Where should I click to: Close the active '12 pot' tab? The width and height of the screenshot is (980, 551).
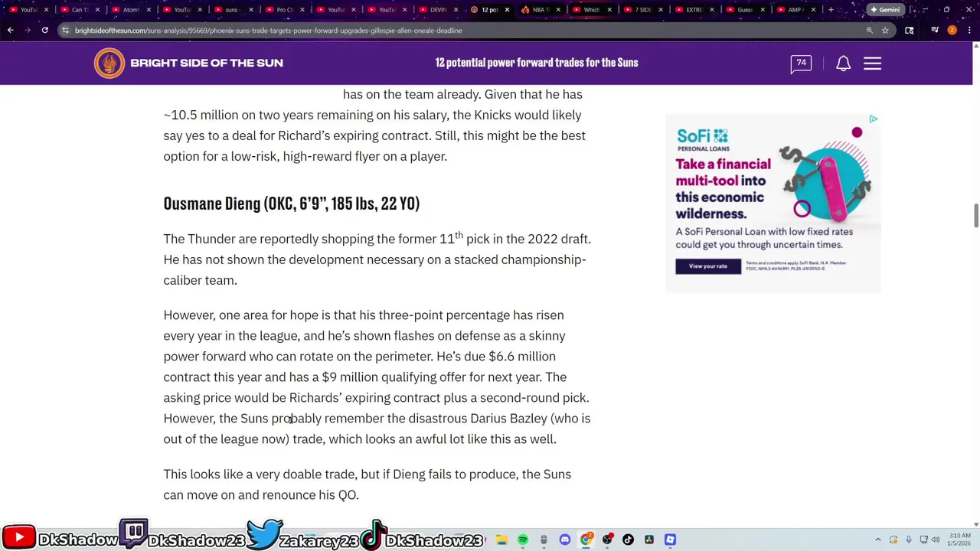coord(506,10)
